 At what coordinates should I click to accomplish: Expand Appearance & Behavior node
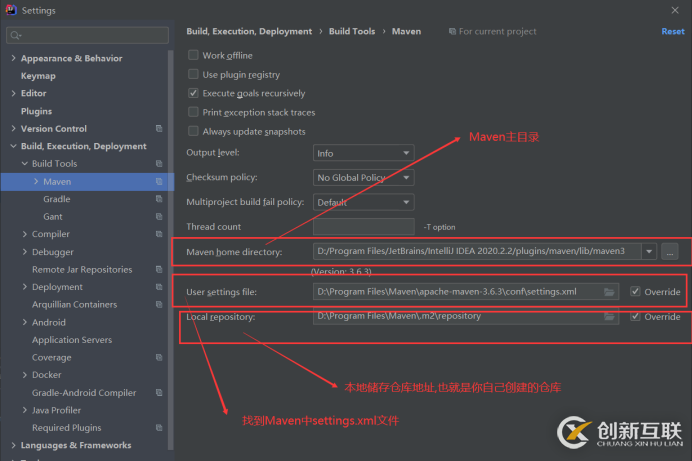point(13,58)
